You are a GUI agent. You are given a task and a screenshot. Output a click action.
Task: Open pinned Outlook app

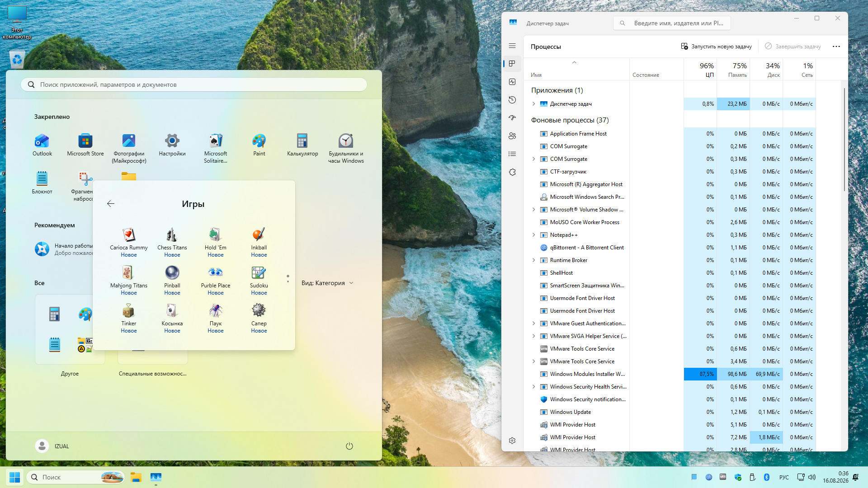[x=42, y=145]
